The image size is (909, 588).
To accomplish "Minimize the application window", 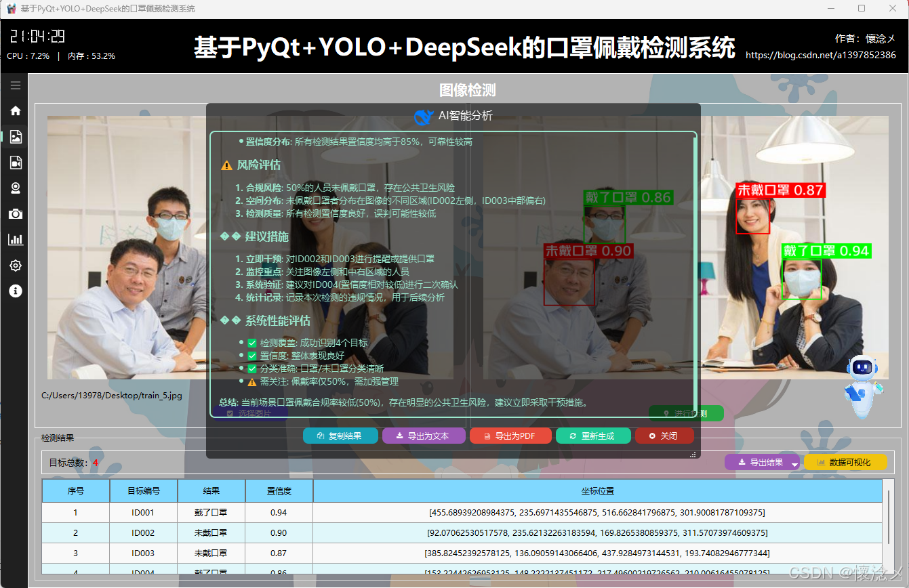I will (x=831, y=9).
